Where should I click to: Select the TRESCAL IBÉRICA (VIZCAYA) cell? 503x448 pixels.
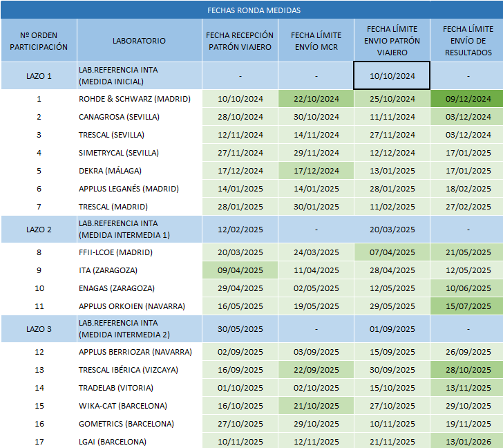point(139,370)
